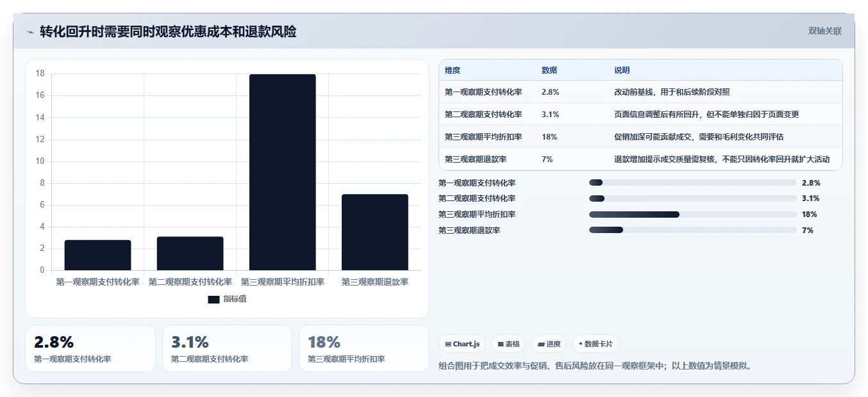This screenshot has height=397, width=868.
Task: Click the note starting with 退款增加提示成交质量需复核
Action: 722,159
